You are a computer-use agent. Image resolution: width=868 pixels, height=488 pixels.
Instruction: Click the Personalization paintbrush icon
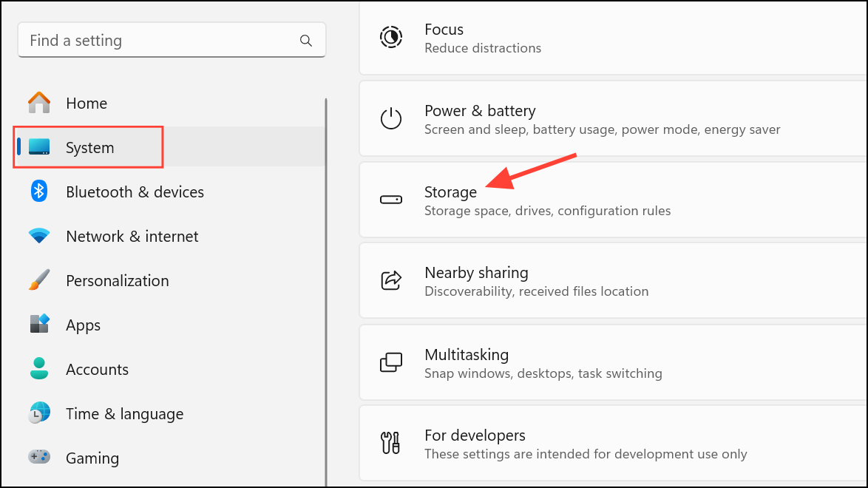(x=39, y=281)
